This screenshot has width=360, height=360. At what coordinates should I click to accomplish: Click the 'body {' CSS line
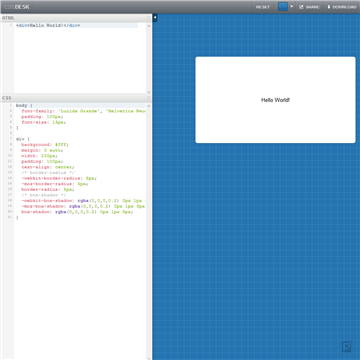point(24,105)
